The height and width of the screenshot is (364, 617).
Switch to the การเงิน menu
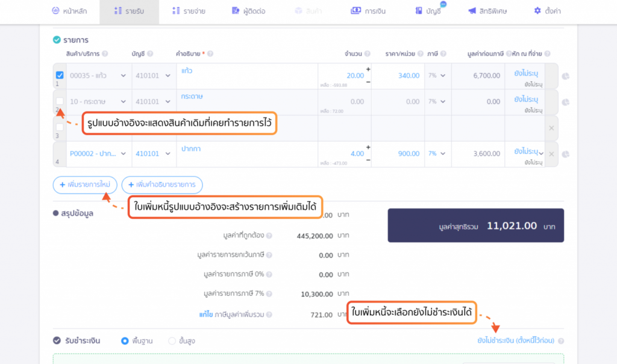tap(368, 11)
